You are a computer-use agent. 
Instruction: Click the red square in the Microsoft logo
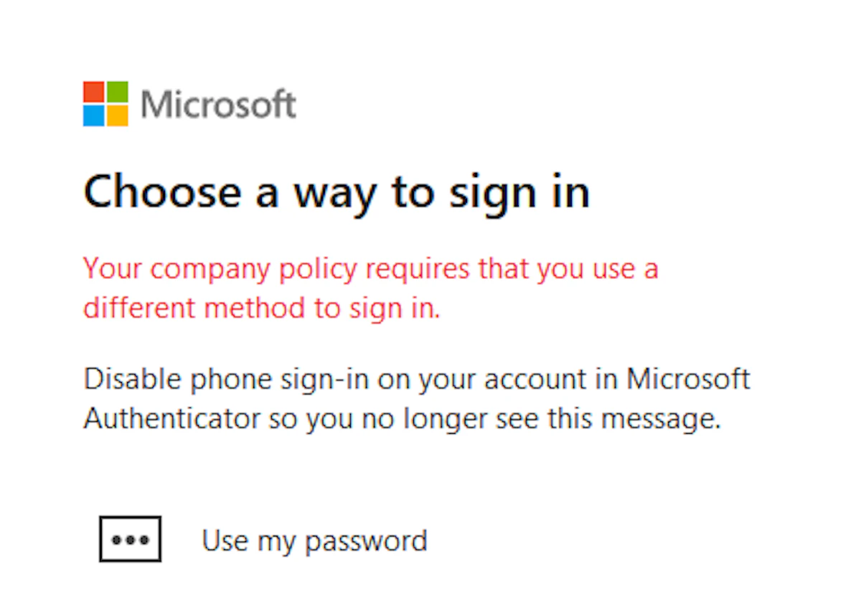click(94, 93)
